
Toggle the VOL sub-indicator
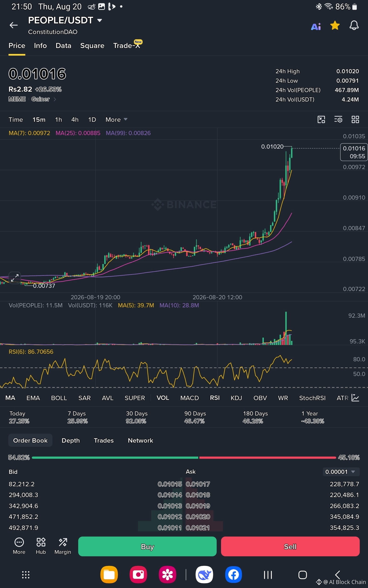pyautogui.click(x=163, y=398)
